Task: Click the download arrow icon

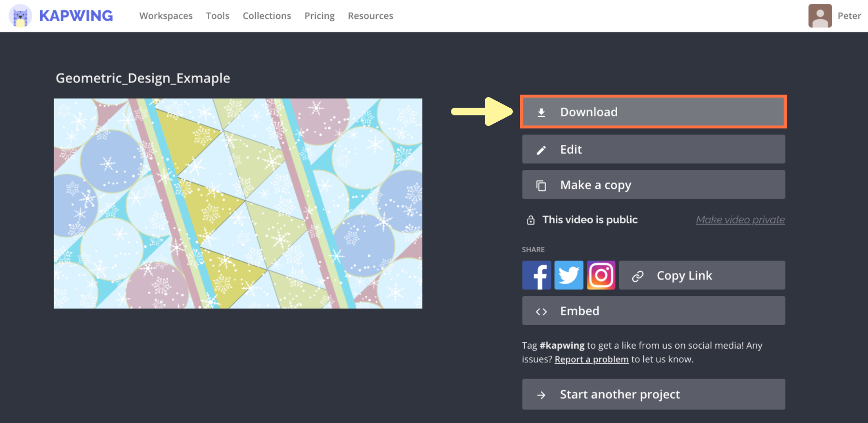Action: [541, 113]
